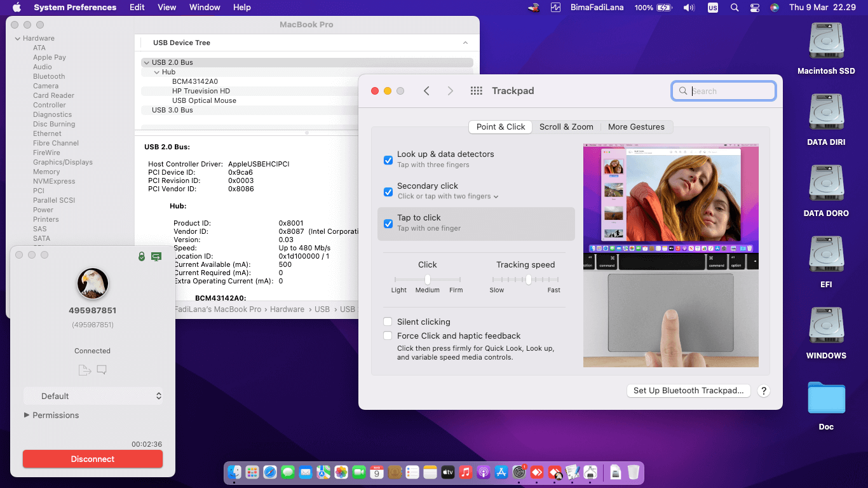Image resolution: width=868 pixels, height=488 pixels.
Task: Open the Trackpad help question mark
Action: tap(764, 391)
